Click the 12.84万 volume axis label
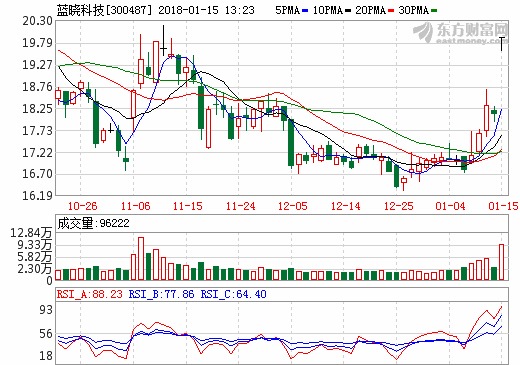The image size is (520, 365). point(32,233)
